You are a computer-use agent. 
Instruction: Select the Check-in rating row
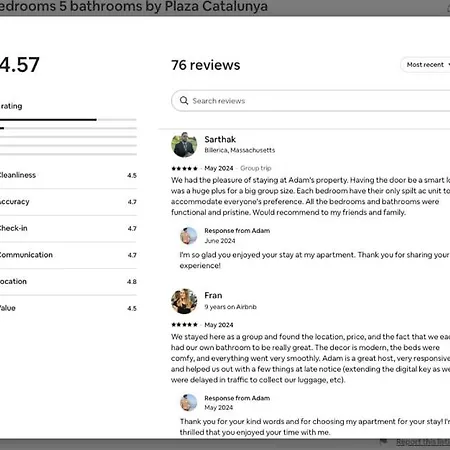click(68, 229)
